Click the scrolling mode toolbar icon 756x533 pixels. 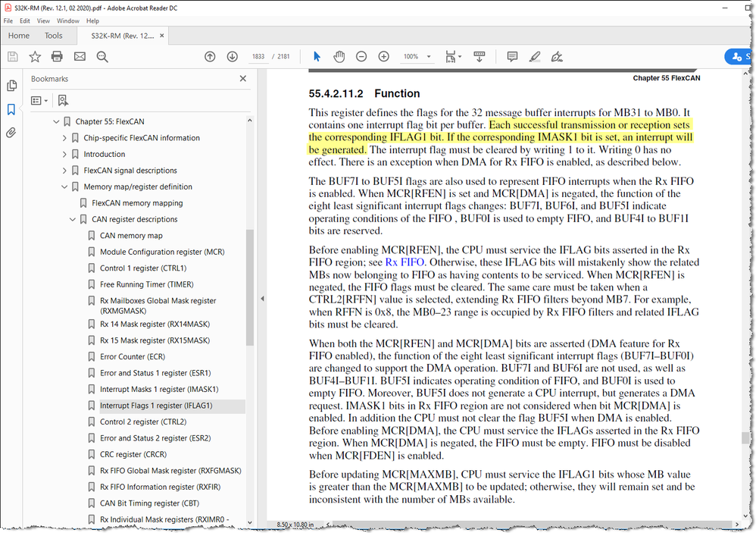tap(480, 56)
